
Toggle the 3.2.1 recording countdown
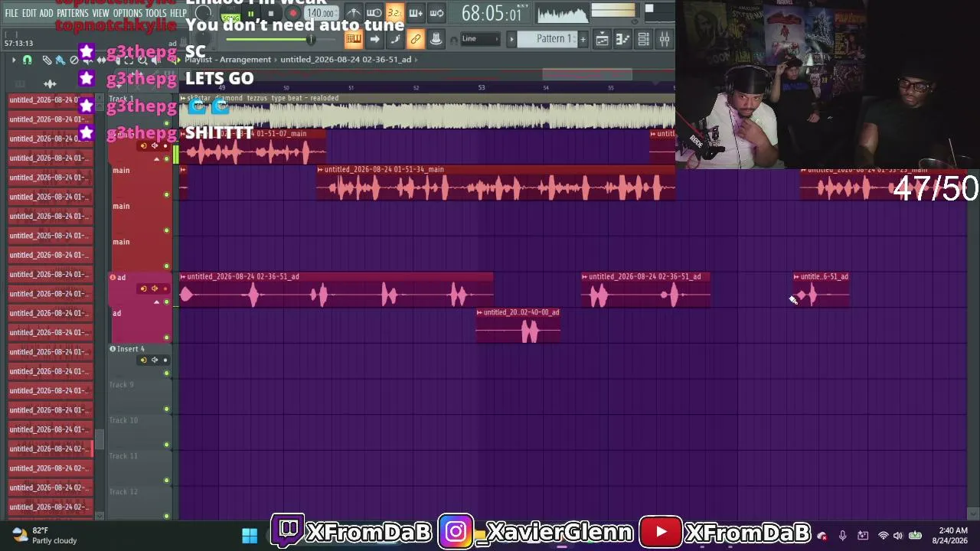(x=394, y=13)
